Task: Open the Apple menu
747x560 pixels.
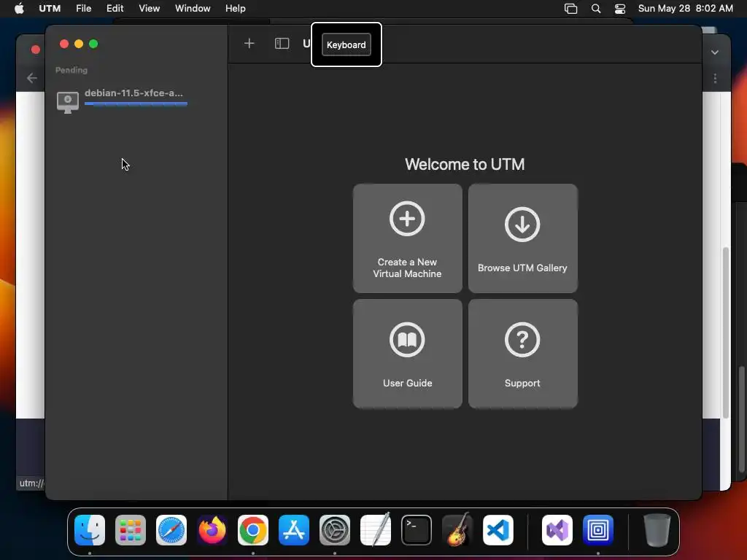Action: pos(20,9)
